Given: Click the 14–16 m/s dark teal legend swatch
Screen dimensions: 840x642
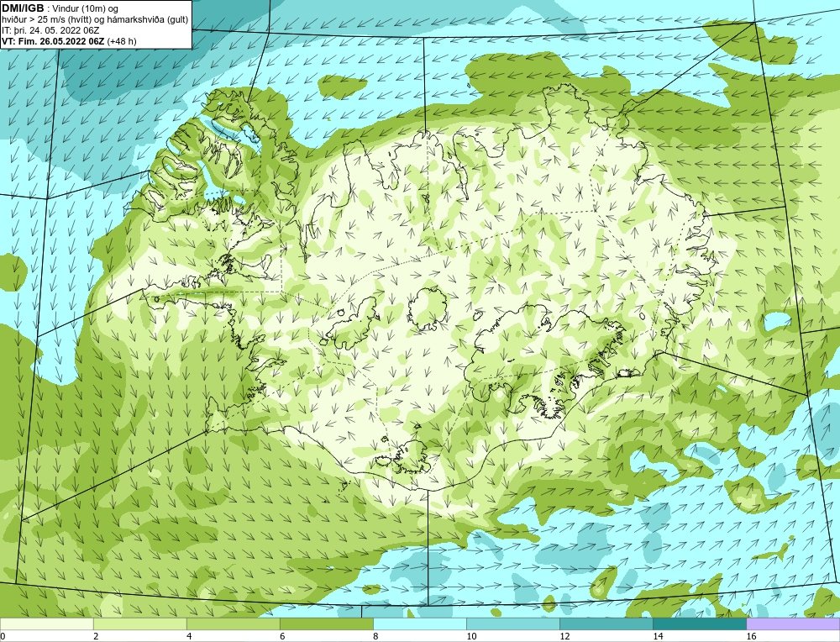Looking at the screenshot, I should pos(699,624).
